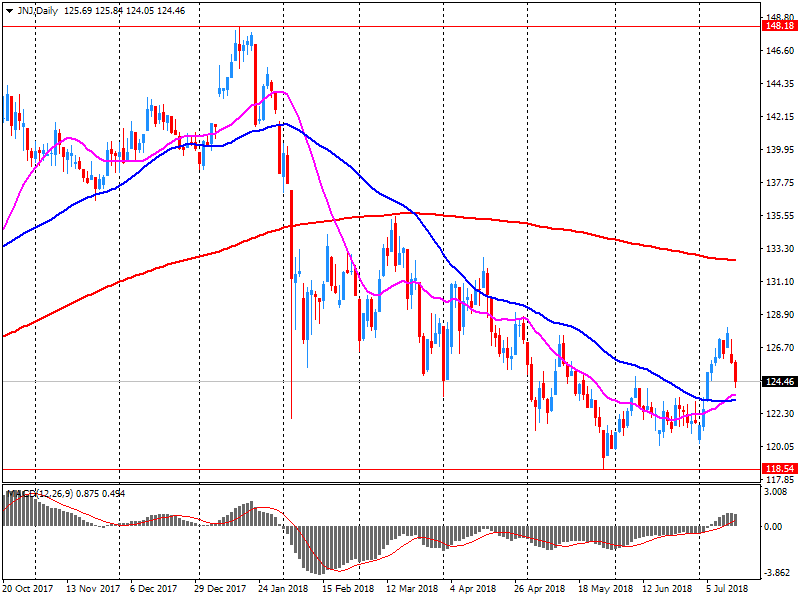Click the MACD scale value 0.00

coord(773,527)
